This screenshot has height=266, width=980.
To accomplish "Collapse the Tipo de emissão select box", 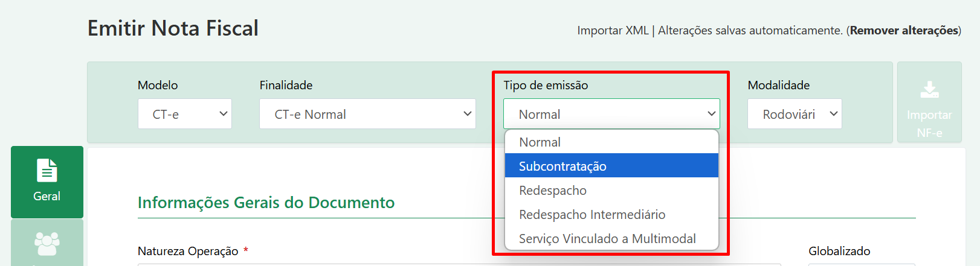I will [x=611, y=114].
